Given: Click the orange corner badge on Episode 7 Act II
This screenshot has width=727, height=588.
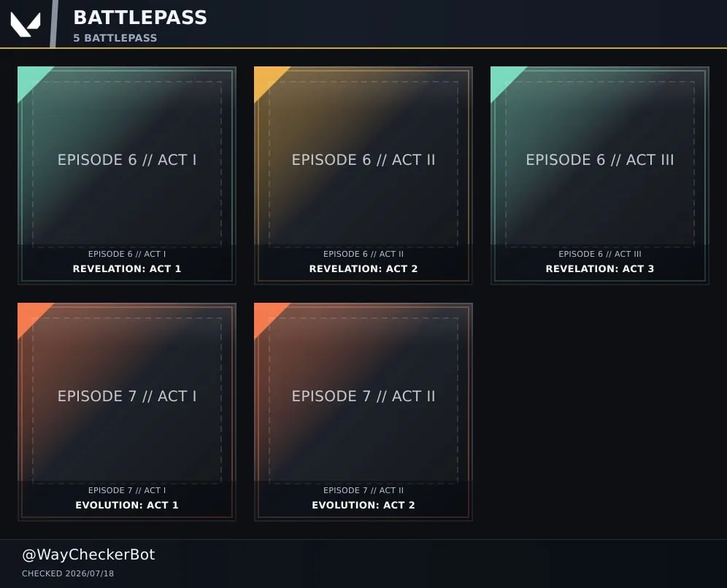Looking at the screenshot, I should [x=266, y=315].
